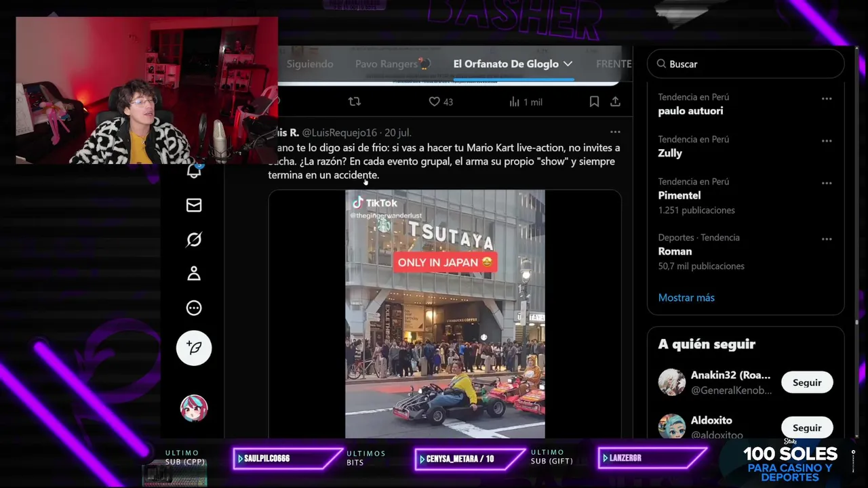This screenshot has height=488, width=868.
Task: Open the more options for paulo autuori trend
Action: (x=827, y=98)
